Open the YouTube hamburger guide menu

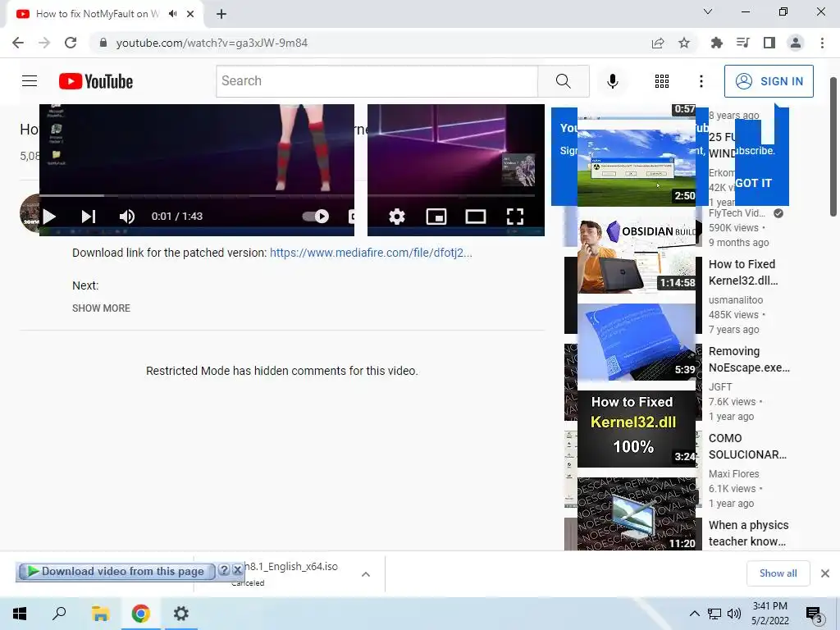pos(30,81)
